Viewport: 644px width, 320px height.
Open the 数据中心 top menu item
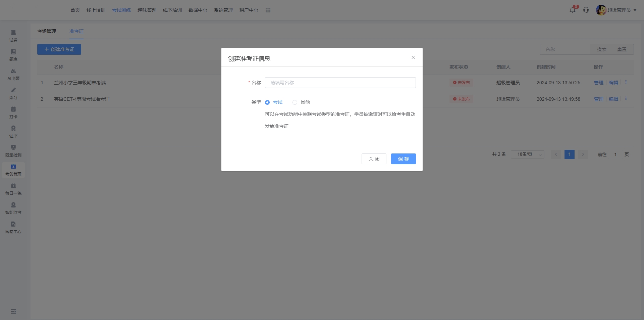coord(198,10)
